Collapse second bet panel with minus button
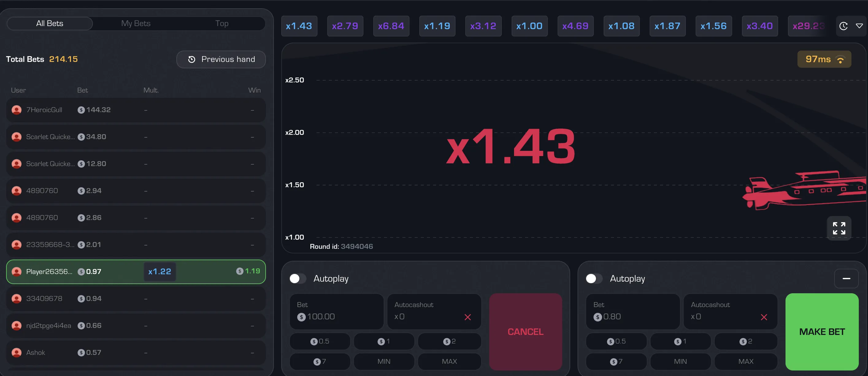 point(846,279)
